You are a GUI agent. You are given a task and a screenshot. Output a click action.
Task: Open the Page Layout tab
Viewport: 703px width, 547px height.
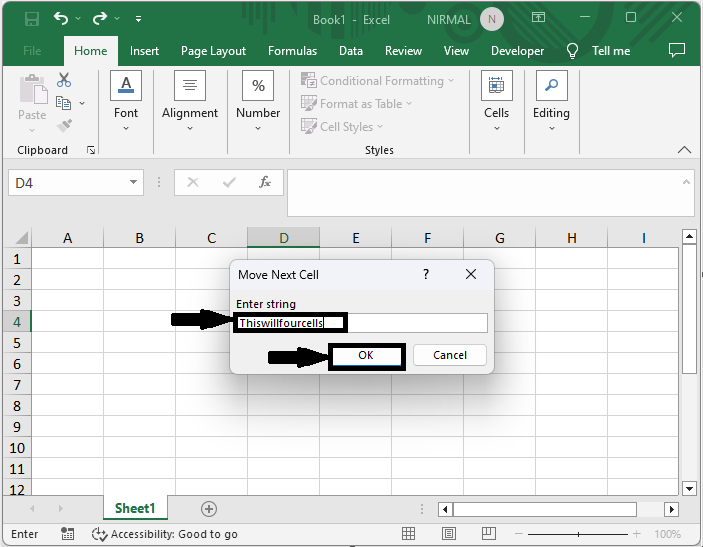(213, 51)
